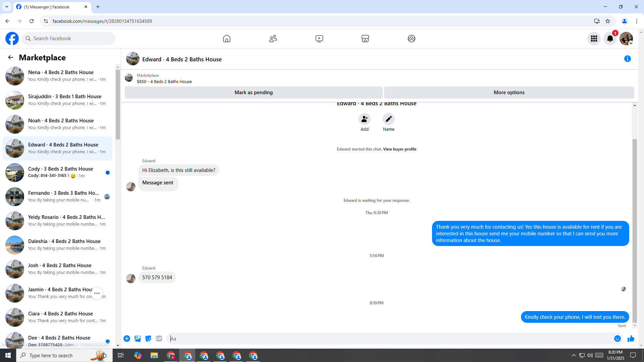This screenshot has height=362, width=644.
Task: Go back using the Marketplace back arrow
Action: tap(11, 57)
